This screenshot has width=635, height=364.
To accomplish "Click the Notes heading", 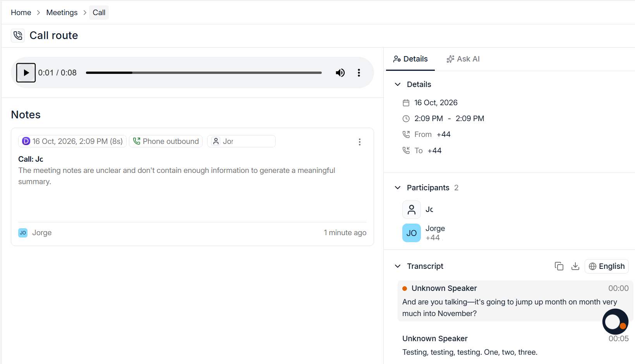I will pyautogui.click(x=26, y=114).
